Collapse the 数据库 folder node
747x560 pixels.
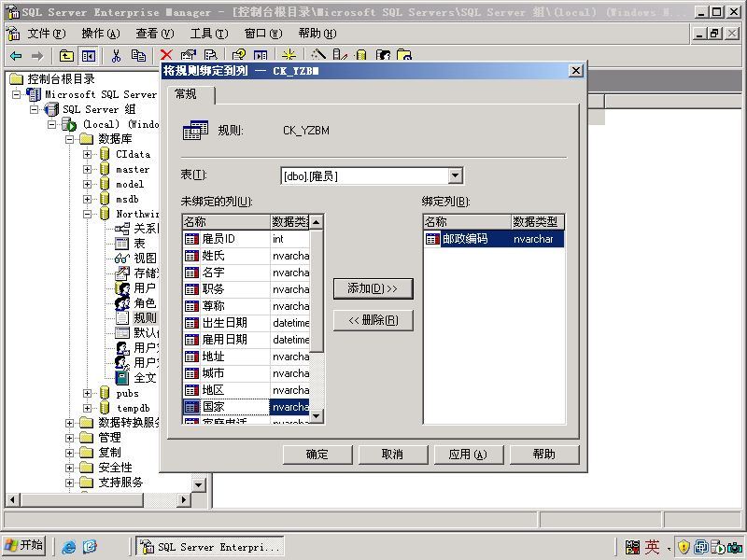pos(69,139)
